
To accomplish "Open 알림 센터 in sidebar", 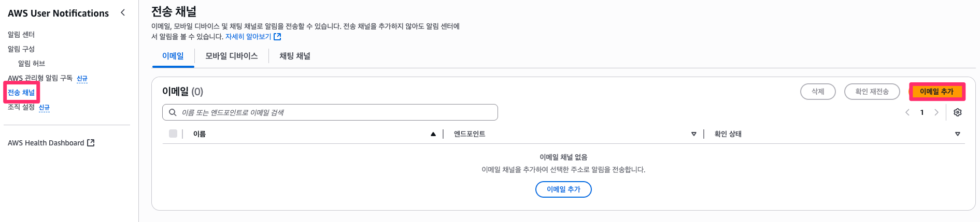I will (x=21, y=35).
